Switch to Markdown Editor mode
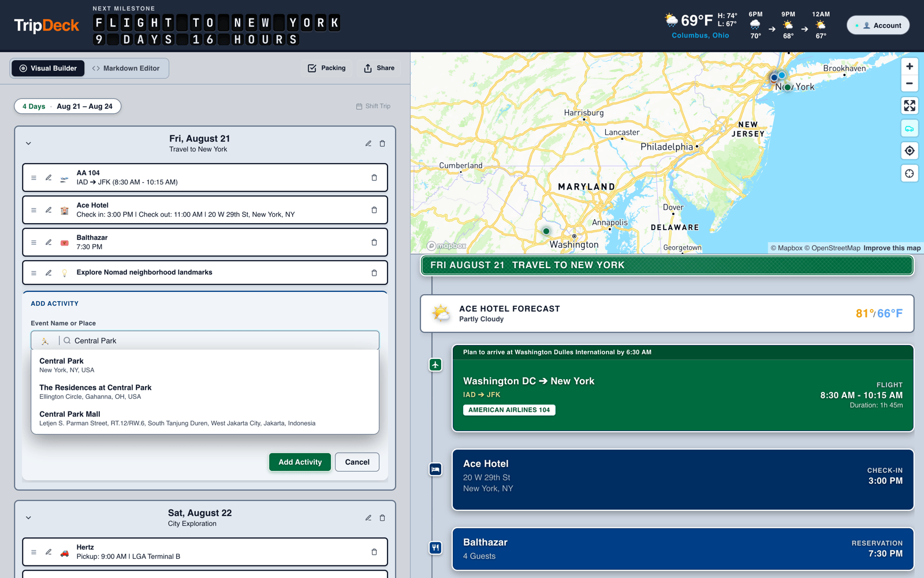This screenshot has width=924, height=578. click(126, 68)
